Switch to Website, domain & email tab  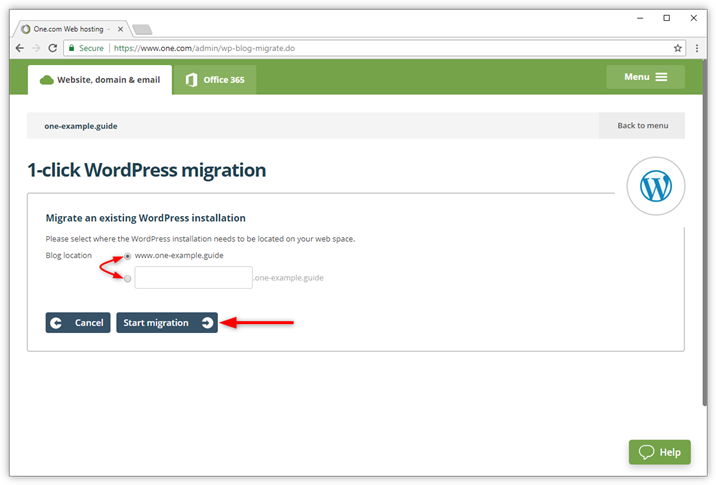click(100, 80)
